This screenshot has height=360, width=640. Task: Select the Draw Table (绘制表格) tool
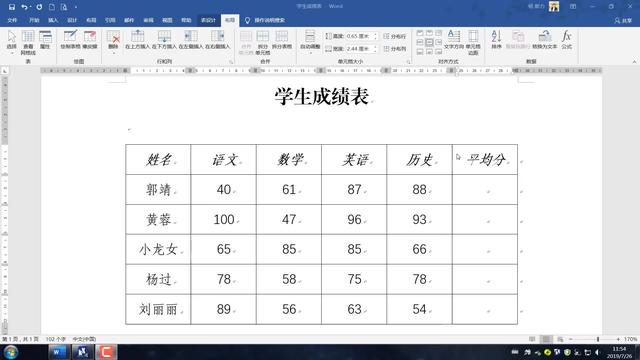pyautogui.click(x=70, y=40)
